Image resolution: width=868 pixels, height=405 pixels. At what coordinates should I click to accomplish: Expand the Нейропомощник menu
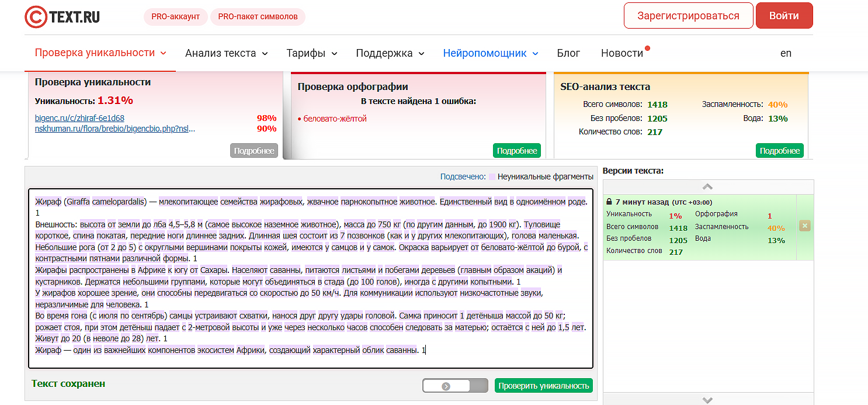(490, 53)
